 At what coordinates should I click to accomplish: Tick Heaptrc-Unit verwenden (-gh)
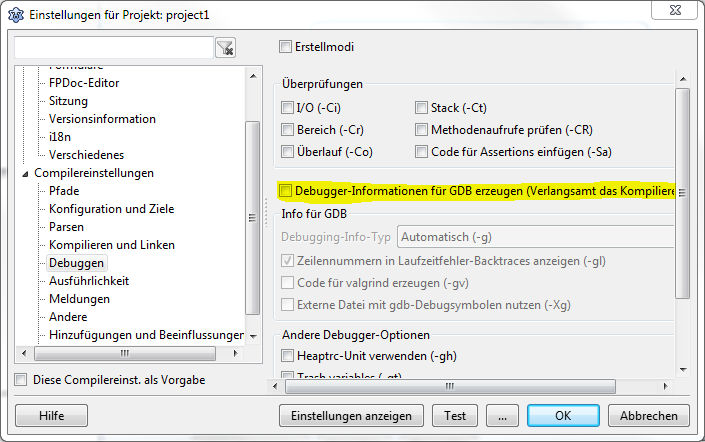(288, 356)
